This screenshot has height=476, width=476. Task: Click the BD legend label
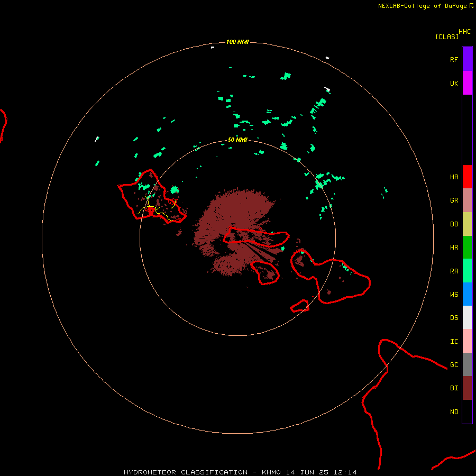(x=454, y=224)
